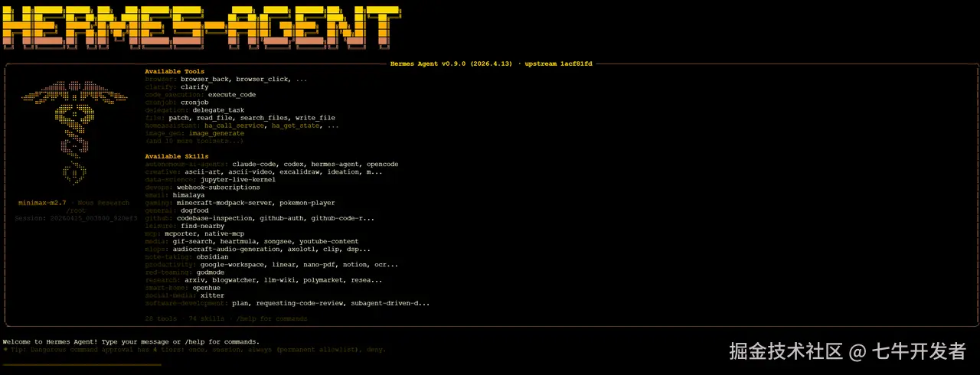
Task: Click the "minimax-m2.7" model name
Action: [x=43, y=203]
